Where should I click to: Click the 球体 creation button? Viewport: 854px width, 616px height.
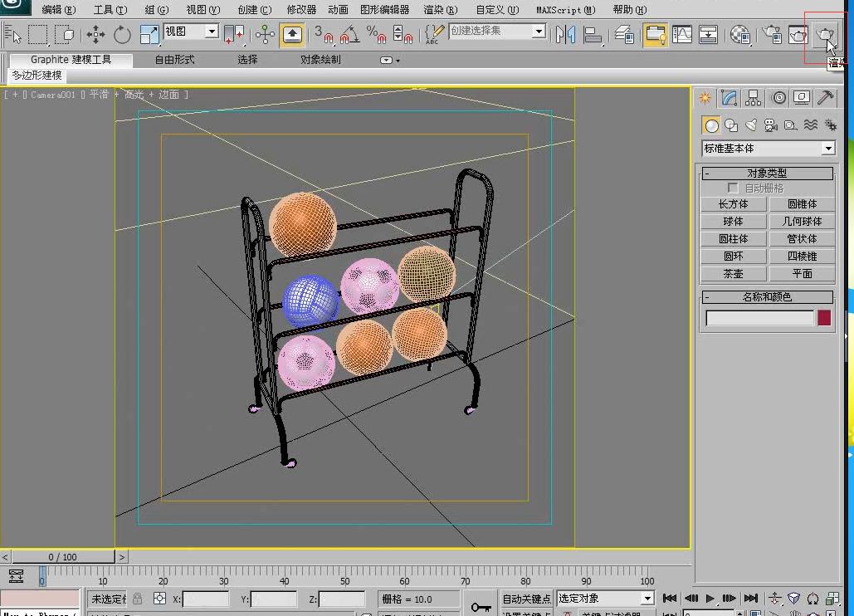[733, 221]
